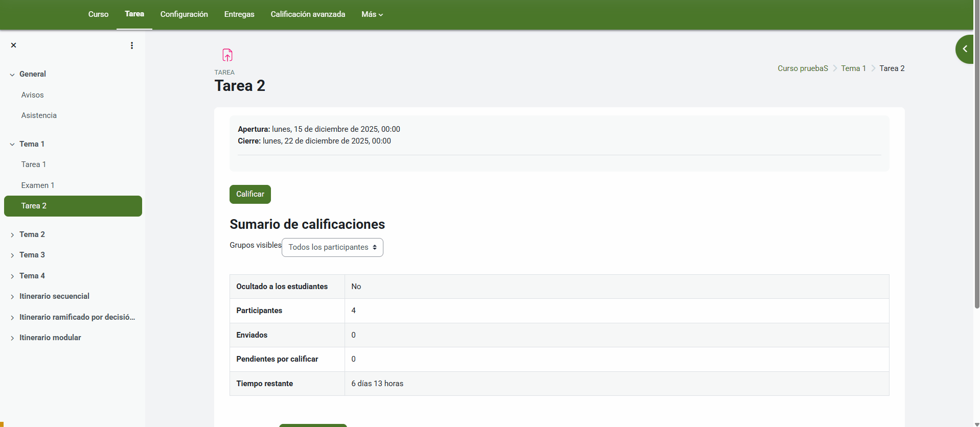The height and width of the screenshot is (427, 980).
Task: Click the Apertura date text
Action: click(336, 129)
